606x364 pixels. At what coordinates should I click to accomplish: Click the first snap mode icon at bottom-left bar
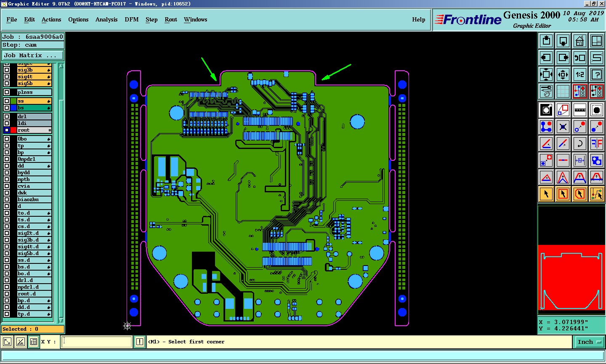pos(7,342)
